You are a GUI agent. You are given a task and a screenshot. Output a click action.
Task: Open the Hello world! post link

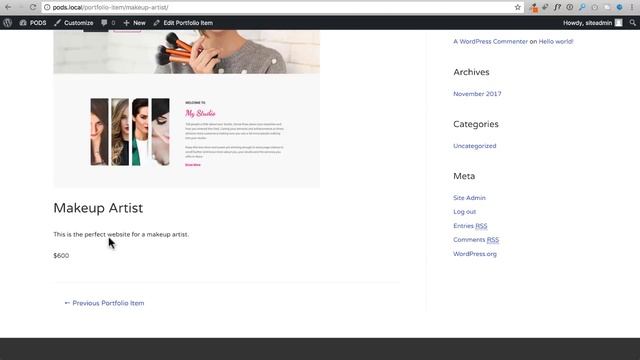tap(556, 41)
